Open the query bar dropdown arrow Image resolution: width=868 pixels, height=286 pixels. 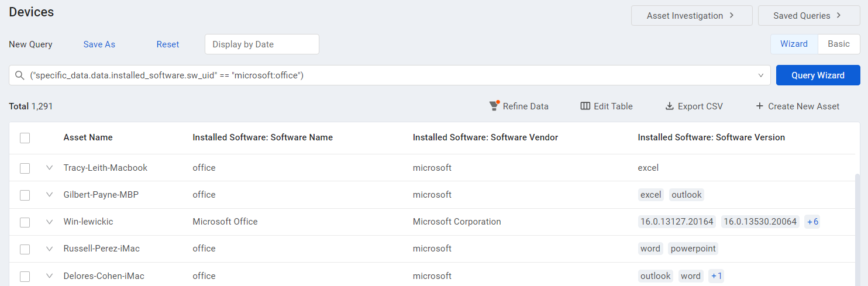coord(761,75)
